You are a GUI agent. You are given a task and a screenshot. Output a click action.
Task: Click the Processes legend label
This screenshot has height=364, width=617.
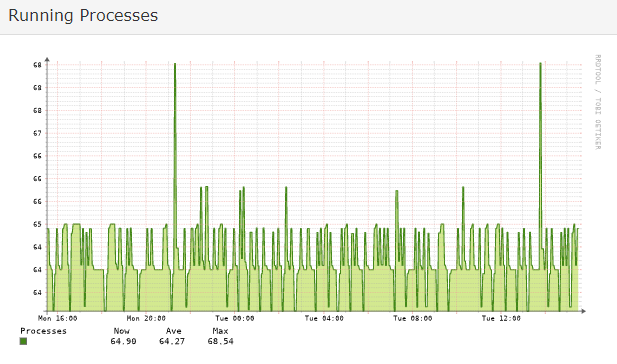tap(43, 331)
